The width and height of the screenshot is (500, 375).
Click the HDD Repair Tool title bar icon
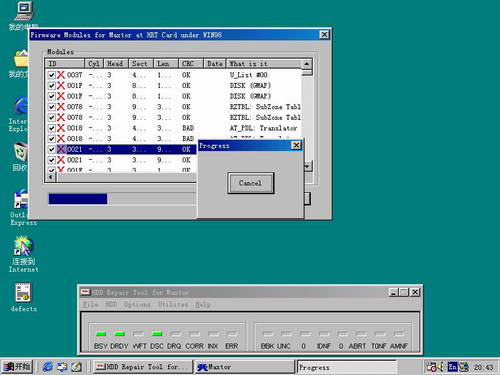[x=85, y=292]
